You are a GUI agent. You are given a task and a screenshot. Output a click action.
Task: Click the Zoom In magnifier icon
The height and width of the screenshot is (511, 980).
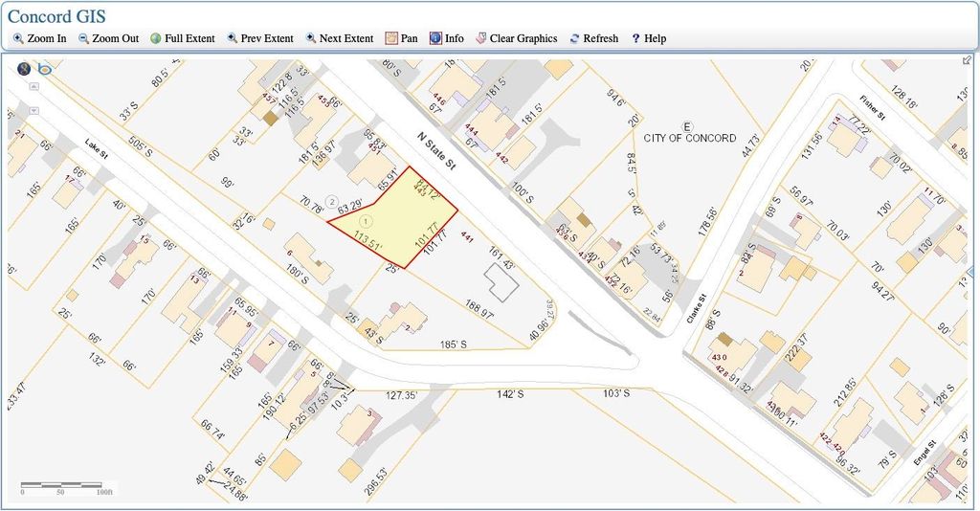pos(18,39)
